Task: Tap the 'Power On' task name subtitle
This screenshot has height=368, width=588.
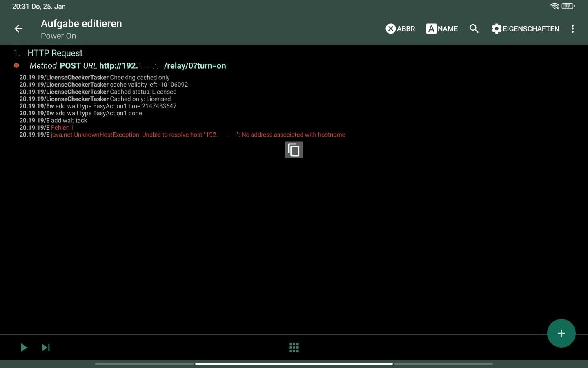Action: pos(58,36)
